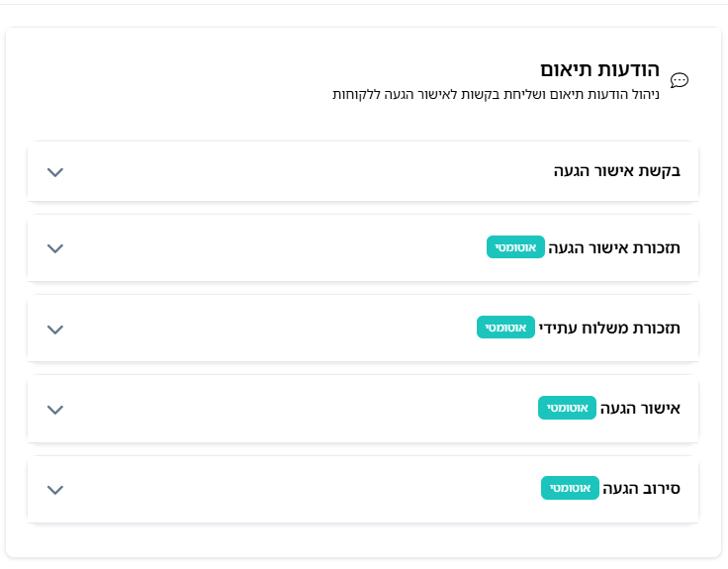Image resolution: width=728 pixels, height=569 pixels.
Task: Expand the אישור הגעה chevron arrow
Action: pyautogui.click(x=55, y=409)
